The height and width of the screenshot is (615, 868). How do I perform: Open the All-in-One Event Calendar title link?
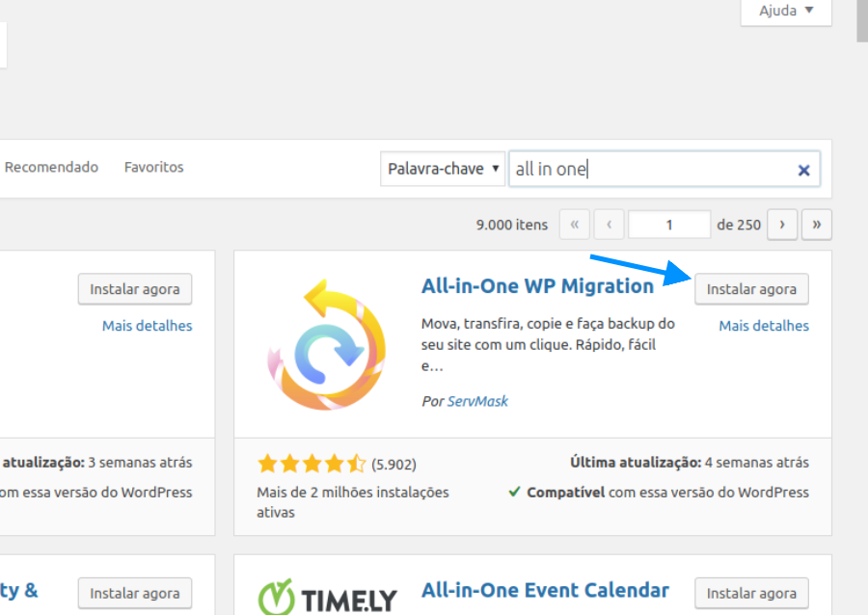545,590
